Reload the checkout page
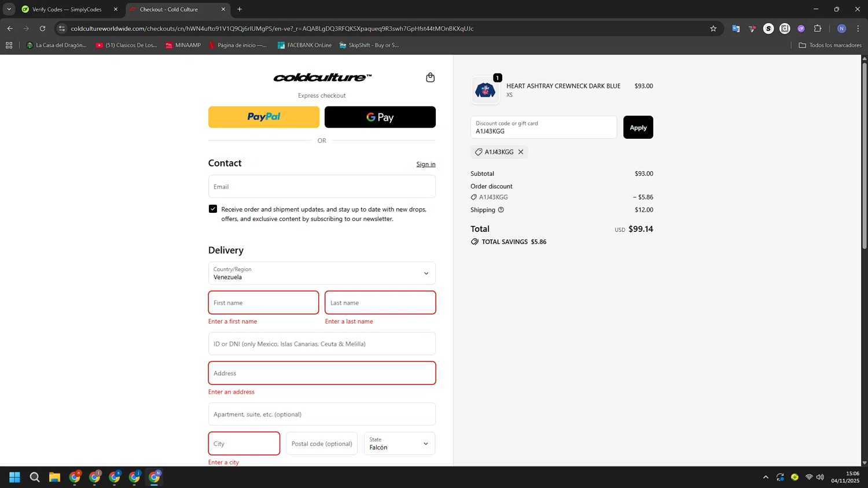Image resolution: width=868 pixels, height=488 pixels. click(42, 28)
